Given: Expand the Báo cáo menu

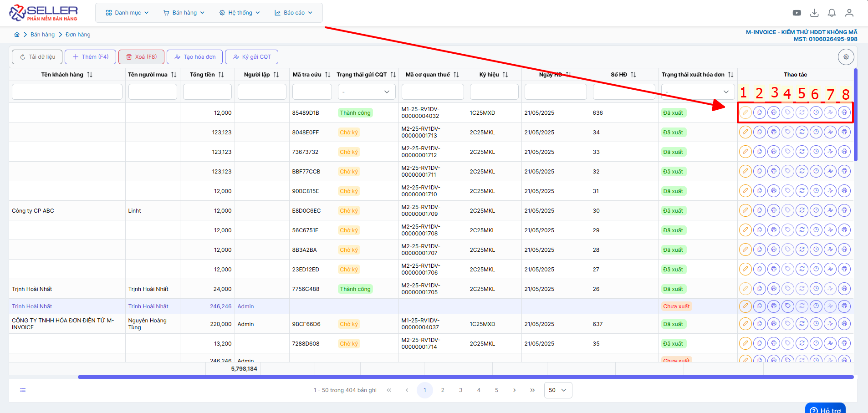Looking at the screenshot, I should pos(293,13).
